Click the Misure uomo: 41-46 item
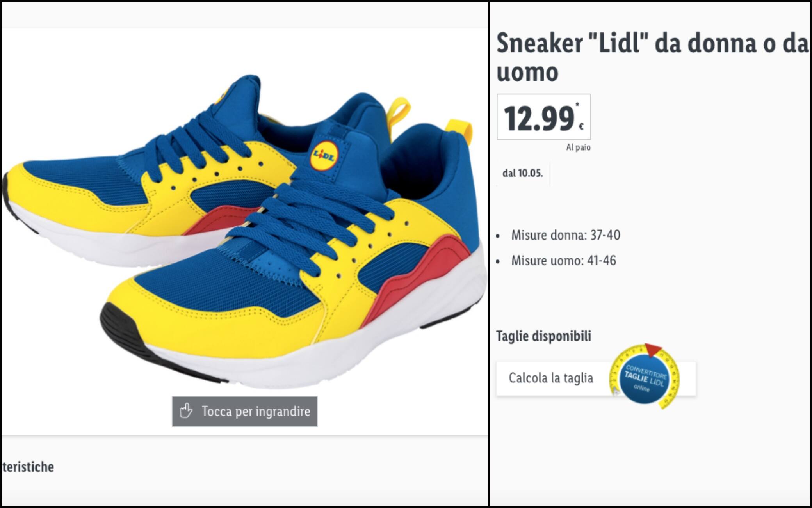 click(x=563, y=261)
